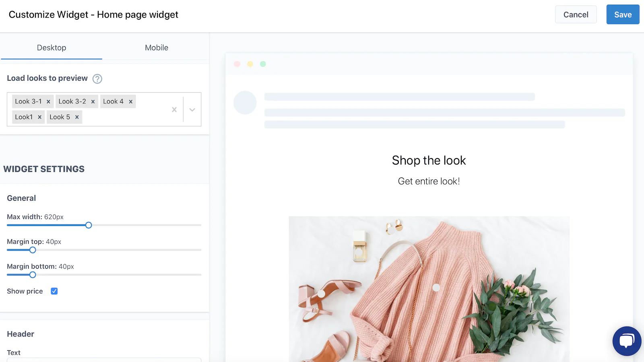Click the hotspot dot on the pink sweater
Viewport: 644px width, 362px height.
coord(436,288)
